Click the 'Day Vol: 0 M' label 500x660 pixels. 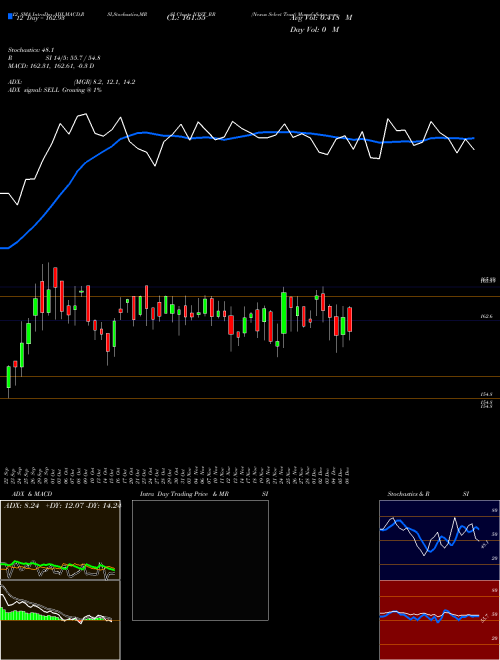click(x=314, y=30)
